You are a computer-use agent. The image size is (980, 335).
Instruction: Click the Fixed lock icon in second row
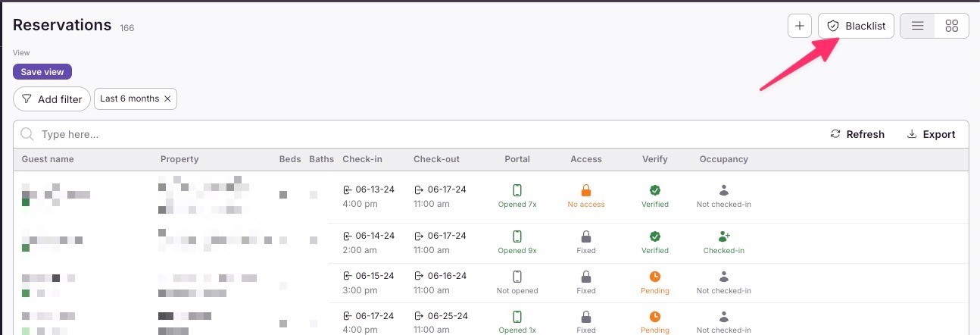585,237
